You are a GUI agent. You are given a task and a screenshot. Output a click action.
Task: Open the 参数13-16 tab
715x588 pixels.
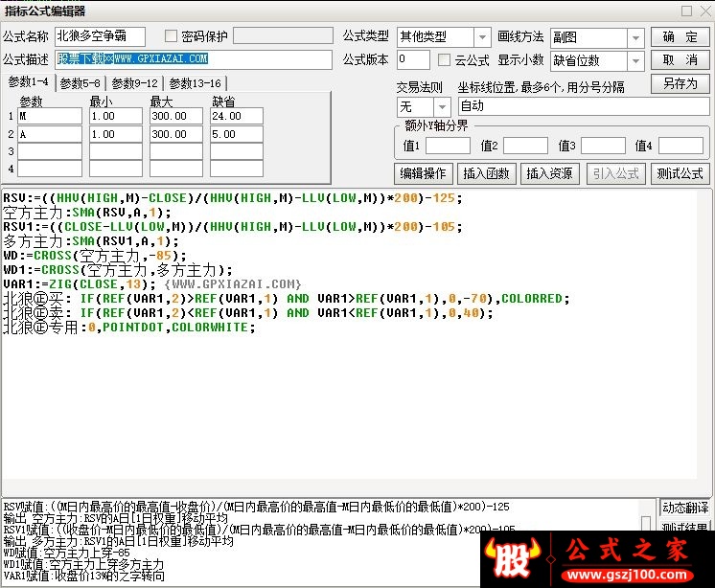(195, 83)
